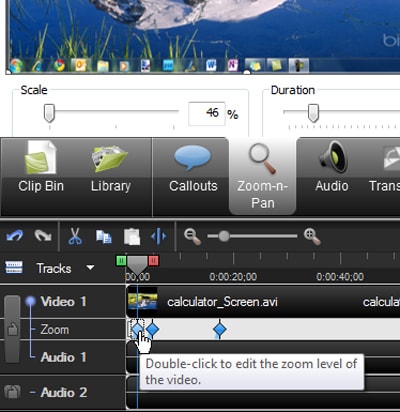Image resolution: width=400 pixels, height=412 pixels.
Task: Select the green selection-start marker
Action: click(x=121, y=260)
